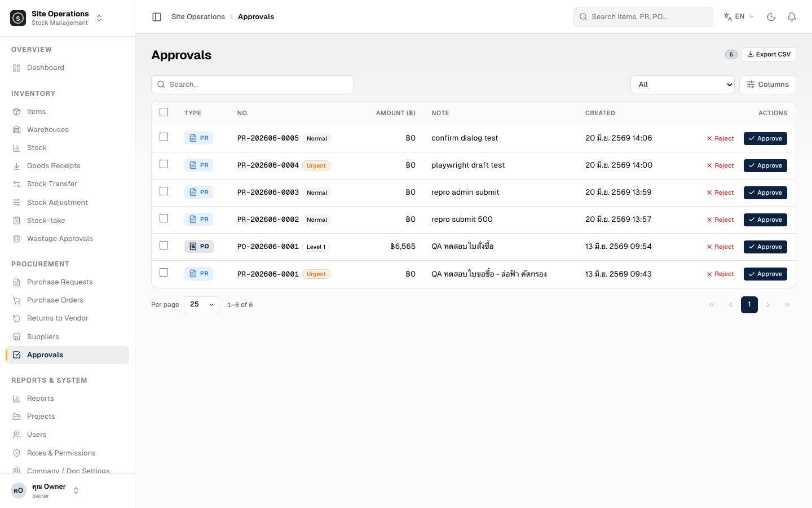Viewport: 812px width, 508px height.
Task: Click the AMOUNT column header
Action: (x=396, y=113)
